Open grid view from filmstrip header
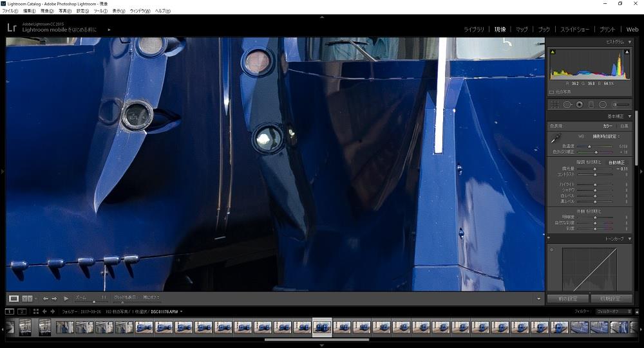Image resolution: width=644 pixels, height=348 pixels. (x=35, y=311)
